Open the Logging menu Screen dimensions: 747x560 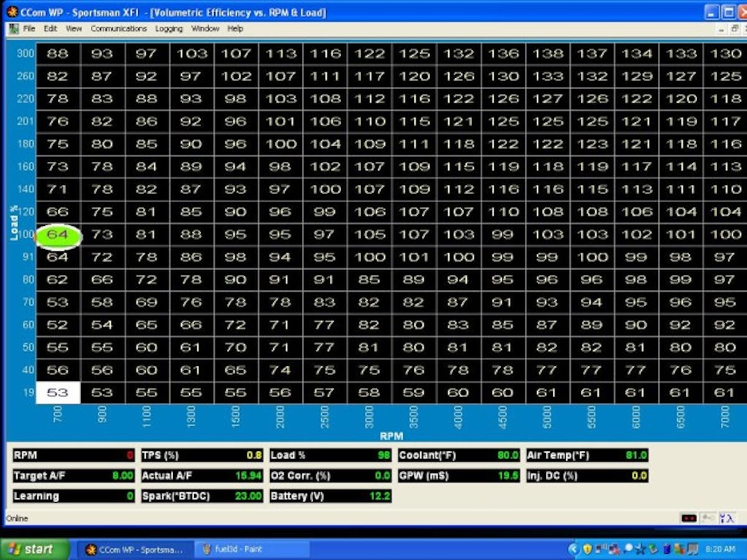point(168,28)
